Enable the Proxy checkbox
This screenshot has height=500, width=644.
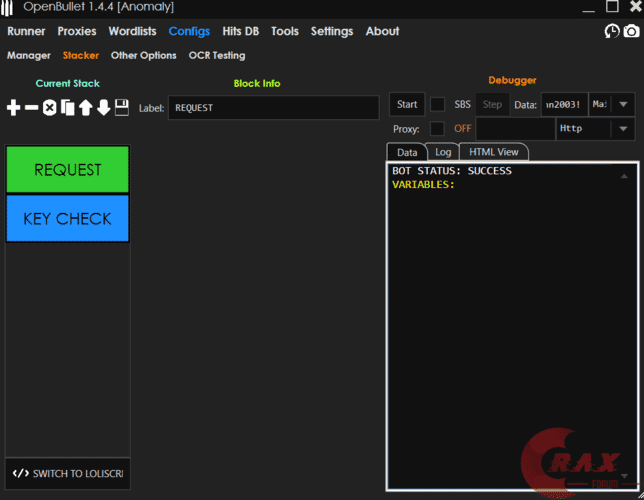pos(437,129)
